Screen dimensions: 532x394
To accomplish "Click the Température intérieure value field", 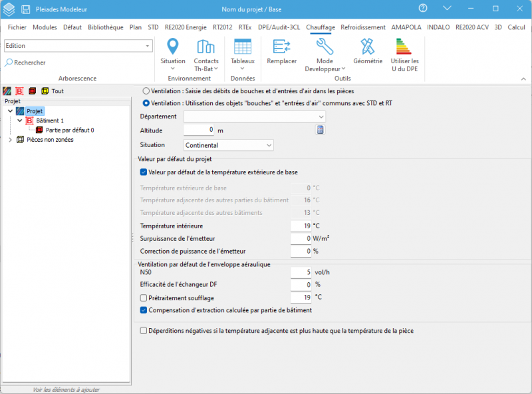I will [301, 226].
